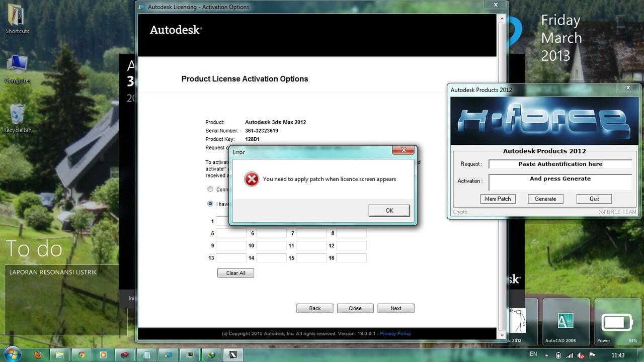
Task: Close the Error dialog with X
Action: 403,150
